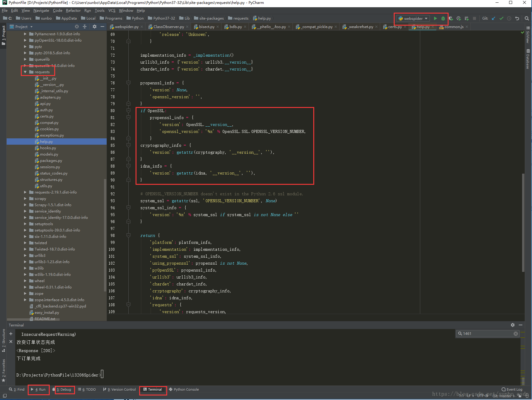Commit changes with Git checkmark
This screenshot has height=400, width=532.
pyautogui.click(x=501, y=18)
